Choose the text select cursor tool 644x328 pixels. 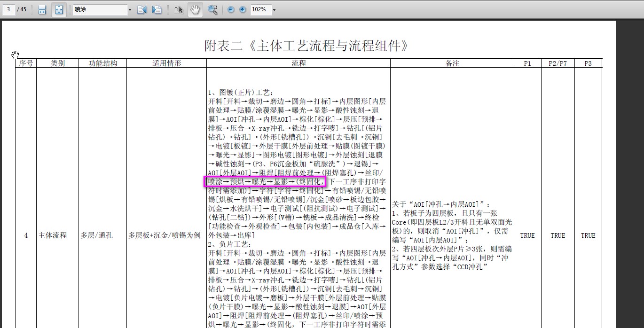[179, 9]
